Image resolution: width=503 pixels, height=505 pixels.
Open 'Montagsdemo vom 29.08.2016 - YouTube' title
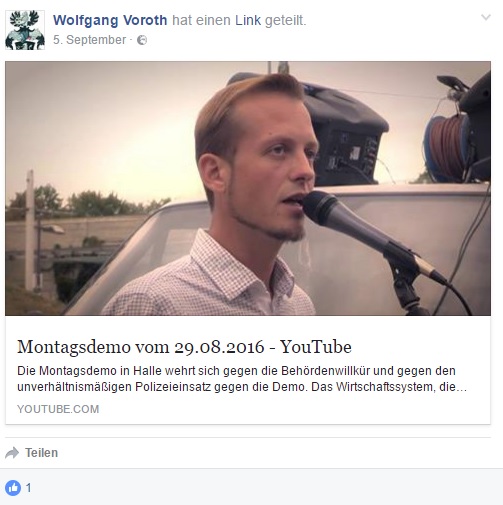click(x=184, y=347)
